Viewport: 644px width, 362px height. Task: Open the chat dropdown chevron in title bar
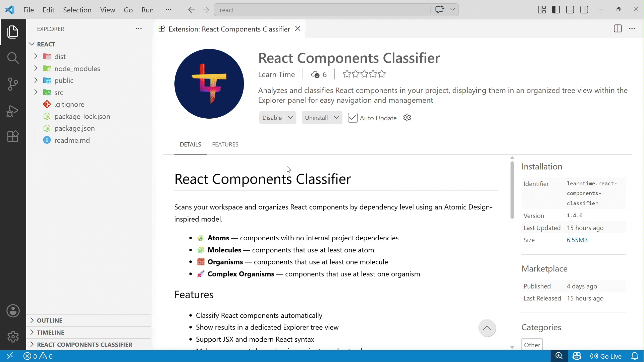[452, 9]
